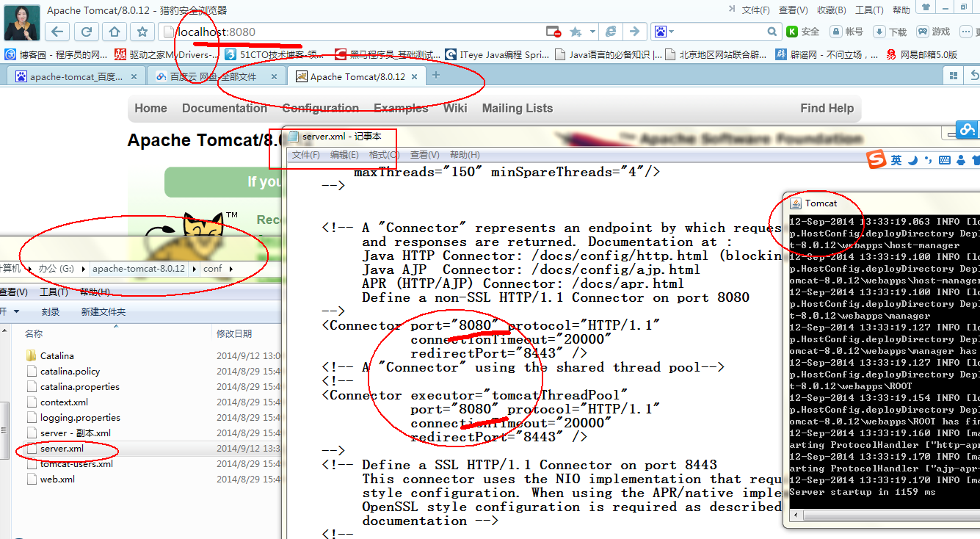Switch to IE compatibility mode icon

pyautogui.click(x=611, y=32)
